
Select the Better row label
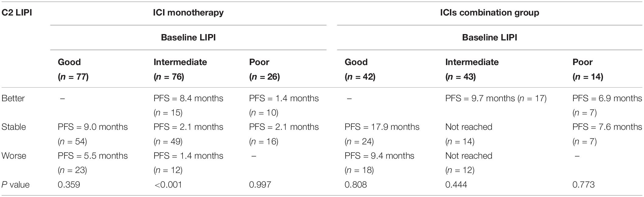(13, 98)
